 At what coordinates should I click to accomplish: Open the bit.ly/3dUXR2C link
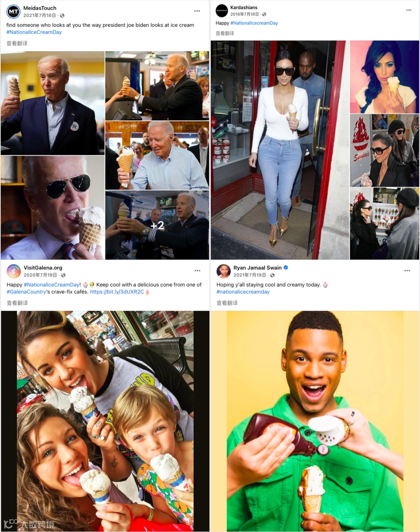coord(117,292)
